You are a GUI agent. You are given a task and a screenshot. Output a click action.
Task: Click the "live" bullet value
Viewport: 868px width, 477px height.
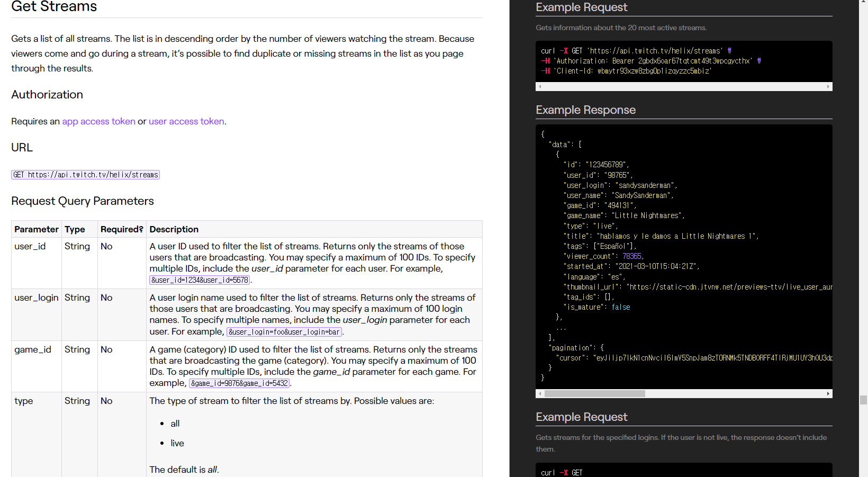tap(177, 443)
